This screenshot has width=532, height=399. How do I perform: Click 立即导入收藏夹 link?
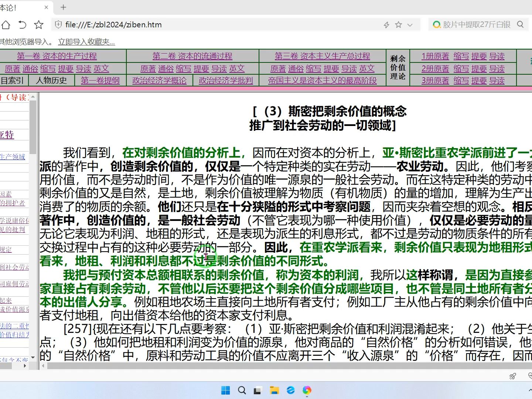click(86, 42)
